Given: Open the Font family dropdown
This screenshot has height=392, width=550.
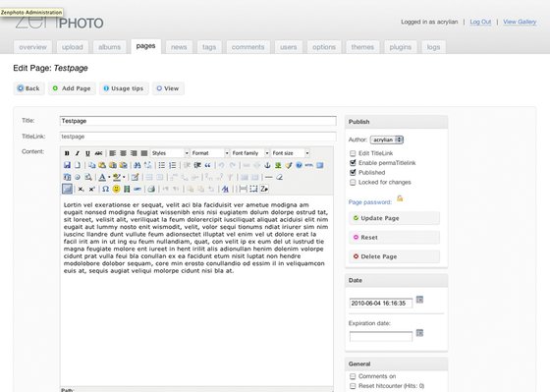Looking at the screenshot, I should [250, 153].
